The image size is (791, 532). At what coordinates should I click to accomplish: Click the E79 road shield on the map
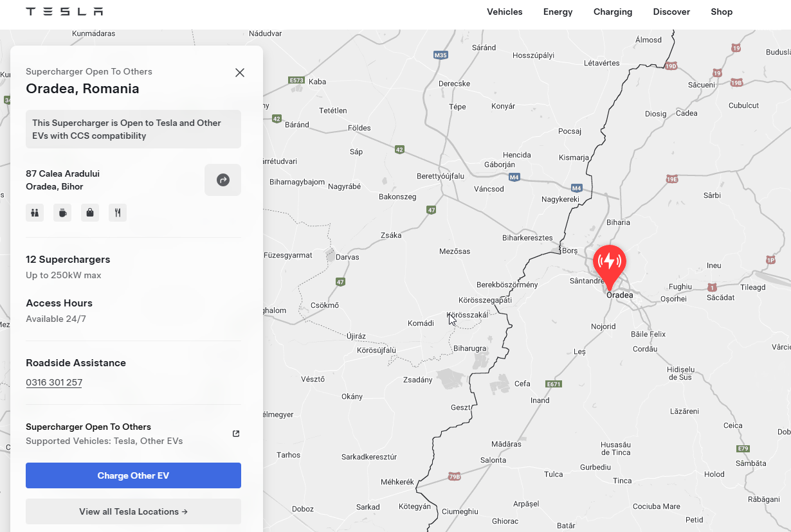(743, 448)
